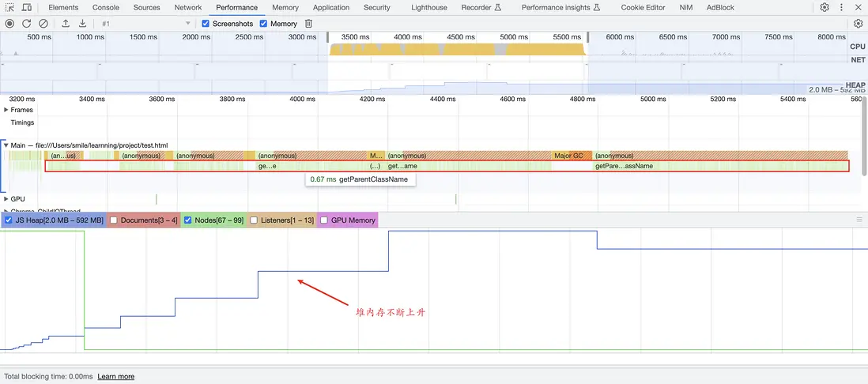Open the Lighthouse tab

[x=429, y=8]
